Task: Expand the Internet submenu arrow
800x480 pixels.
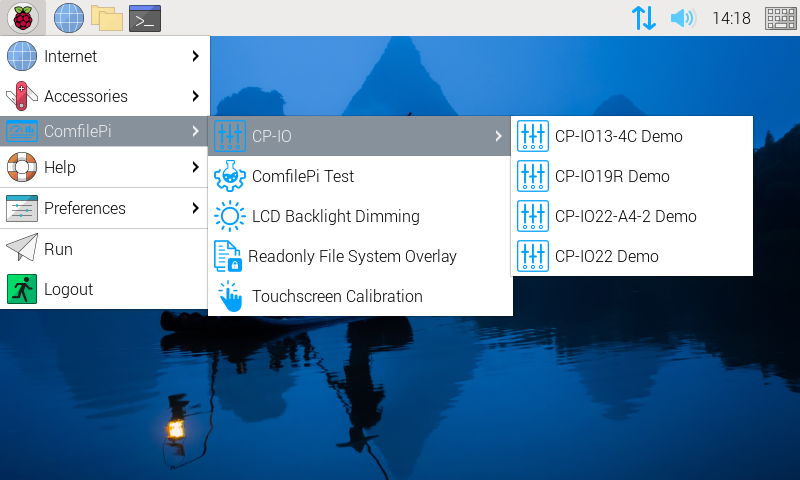Action: [x=196, y=56]
